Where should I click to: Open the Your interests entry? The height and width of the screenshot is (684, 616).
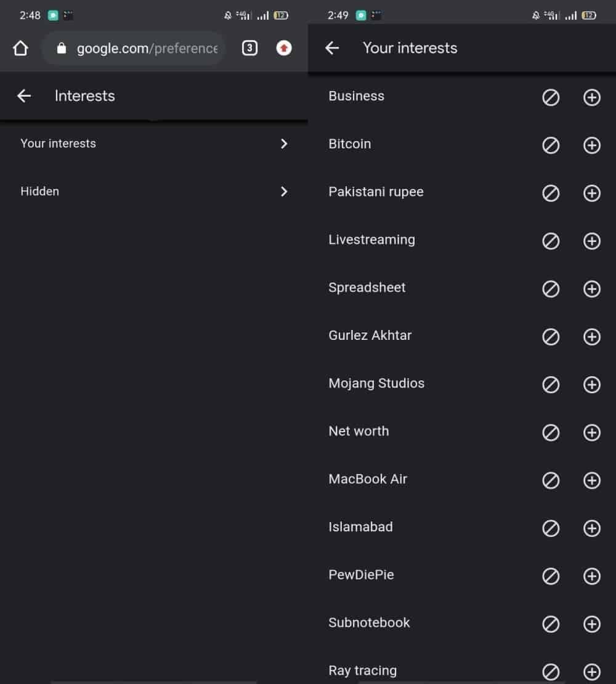coord(153,143)
